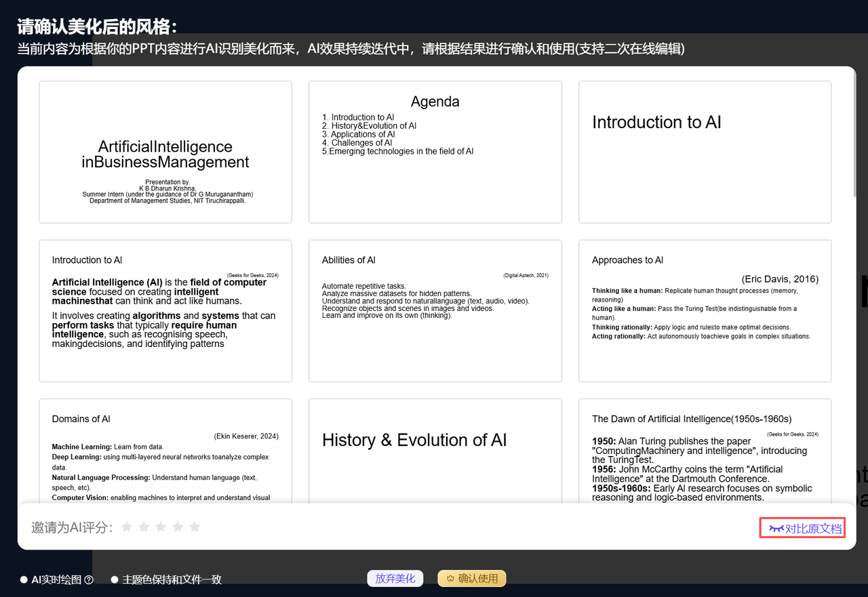The height and width of the screenshot is (597, 868).
Task: Select the Agenda slide thumbnail
Action: 435,152
